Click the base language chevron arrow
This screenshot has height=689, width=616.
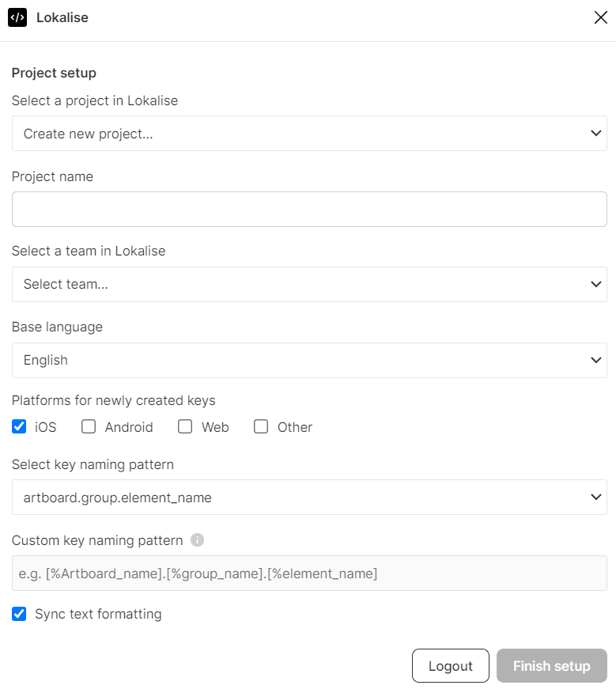click(x=596, y=360)
